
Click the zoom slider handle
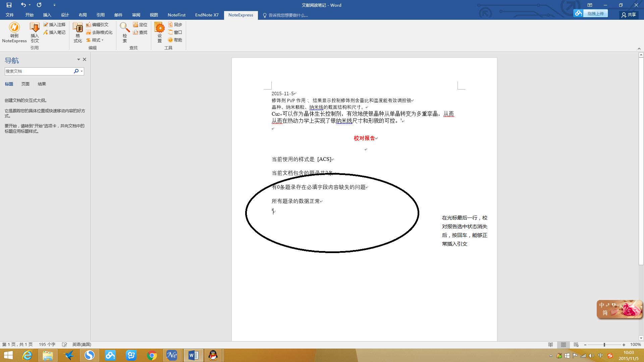[x=604, y=345]
